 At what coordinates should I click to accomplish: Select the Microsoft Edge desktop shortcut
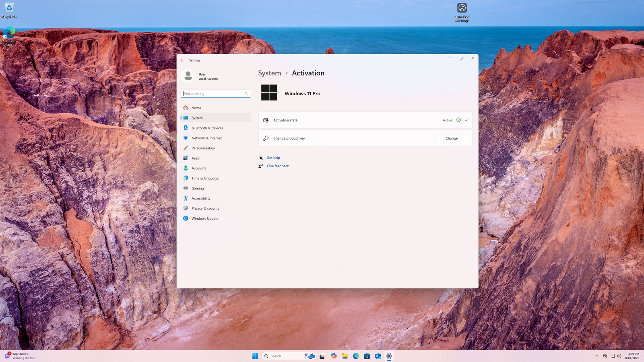(9, 37)
